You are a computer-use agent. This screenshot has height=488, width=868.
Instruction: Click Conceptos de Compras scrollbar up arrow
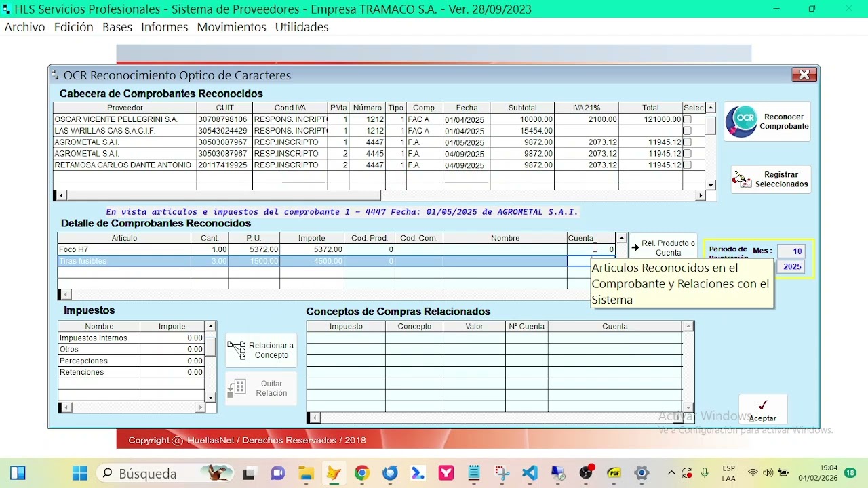click(x=689, y=327)
